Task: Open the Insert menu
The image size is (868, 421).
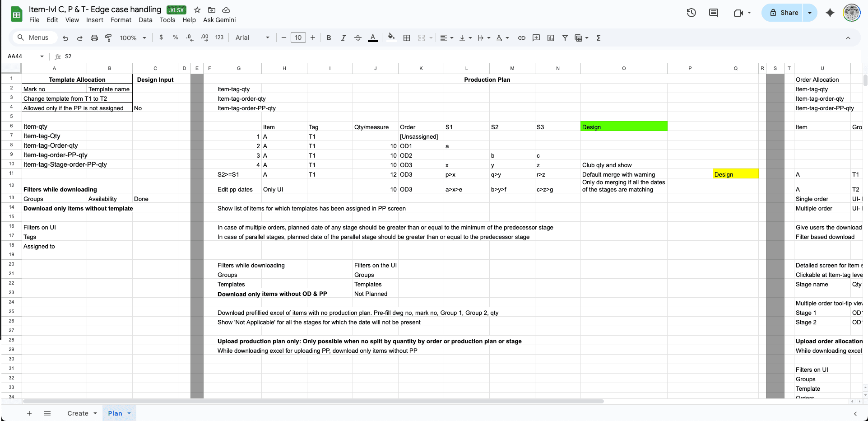Action: (95, 20)
